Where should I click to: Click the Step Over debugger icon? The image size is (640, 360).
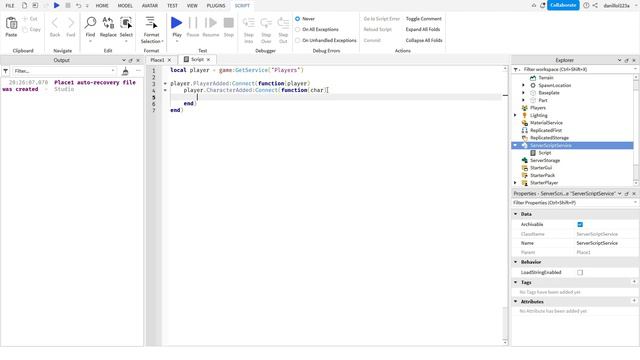click(266, 23)
